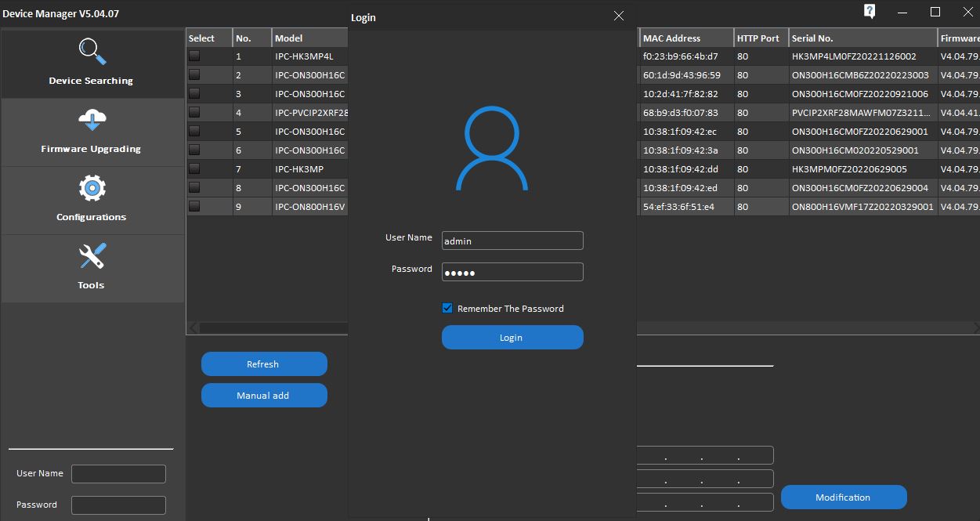Sort by Serial No. column header
The image size is (980, 521).
[x=863, y=38]
